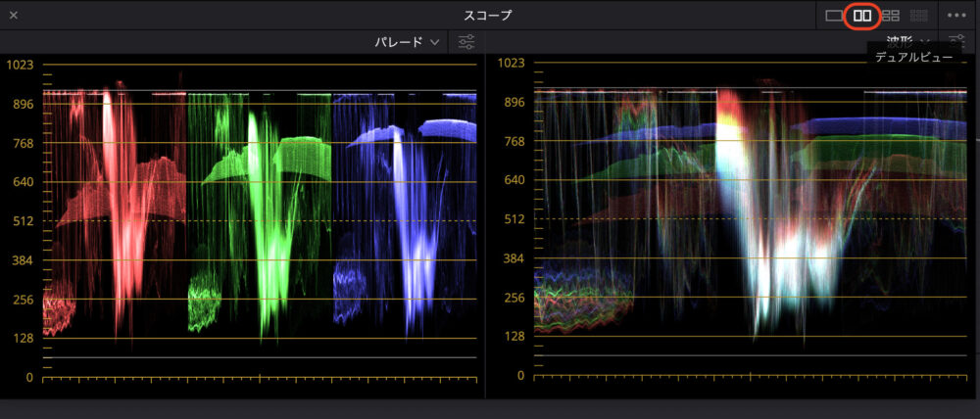Click the デュアルビュー tooltip label
The height and width of the screenshot is (419, 980).
[x=915, y=58]
